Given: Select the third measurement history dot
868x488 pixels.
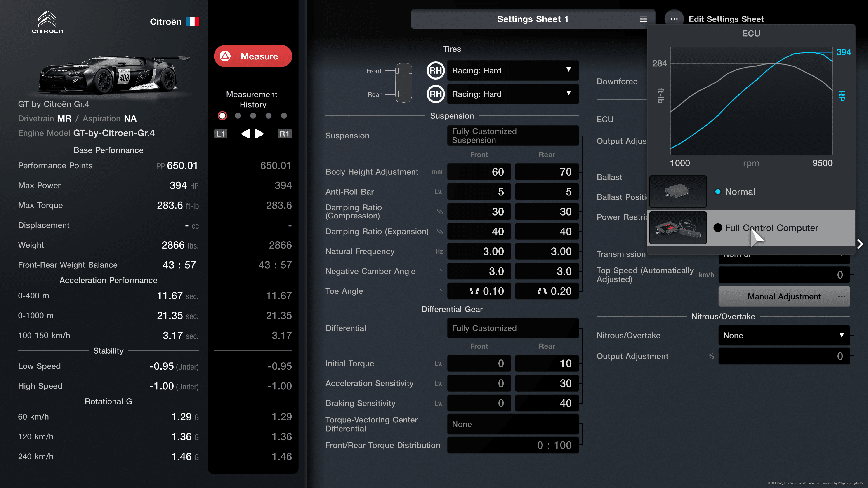Looking at the screenshot, I should click(253, 116).
